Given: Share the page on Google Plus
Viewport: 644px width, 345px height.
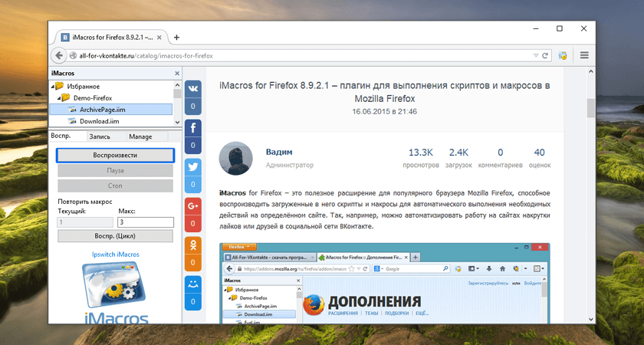Looking at the screenshot, I should pyautogui.click(x=193, y=206).
